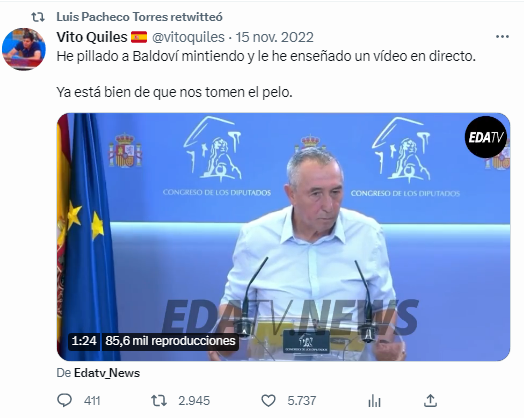The image size is (524, 418).
Task: Retweet using the arrows icon
Action: coord(159,400)
